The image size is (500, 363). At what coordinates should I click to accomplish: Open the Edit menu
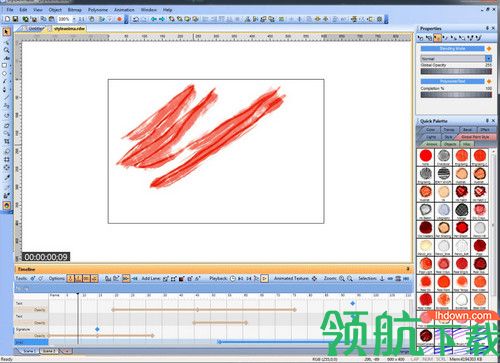point(23,10)
